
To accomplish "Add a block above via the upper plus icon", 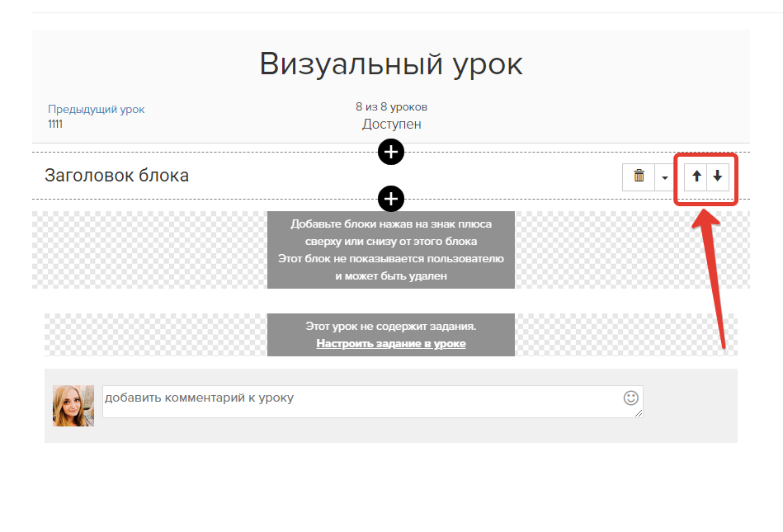I will (x=391, y=152).
